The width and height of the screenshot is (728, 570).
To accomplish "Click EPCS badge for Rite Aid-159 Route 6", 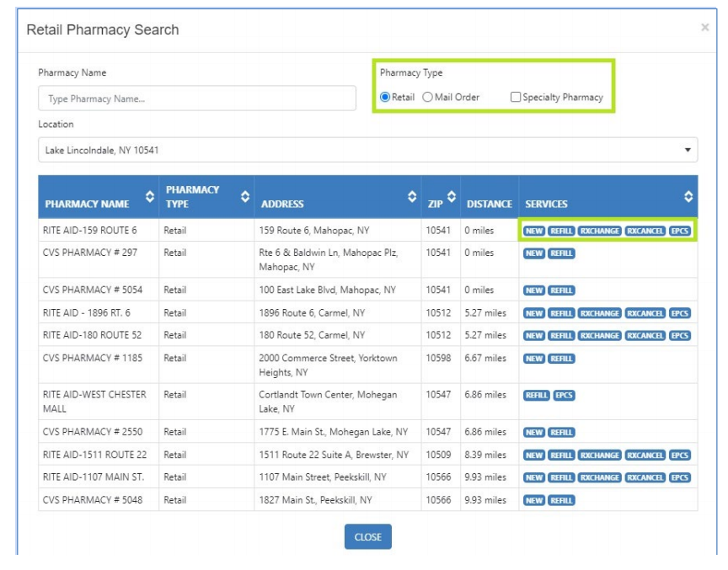I will coord(680,231).
